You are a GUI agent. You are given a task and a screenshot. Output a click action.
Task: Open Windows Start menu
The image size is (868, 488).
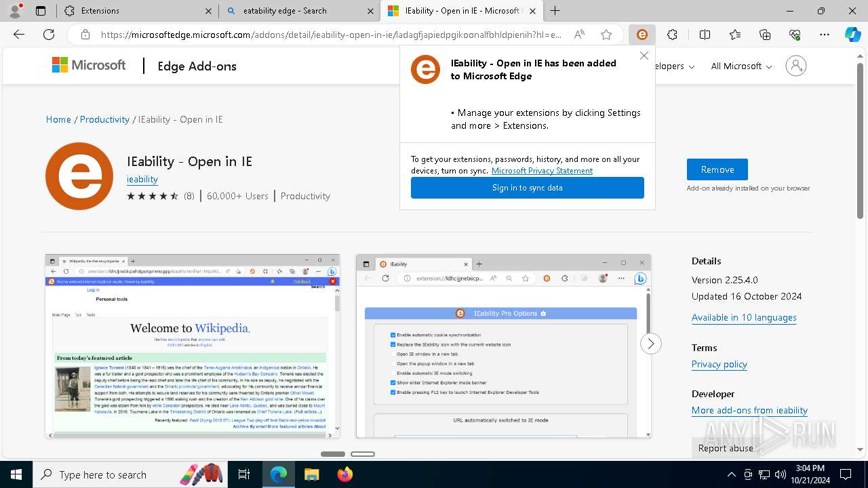point(16,474)
